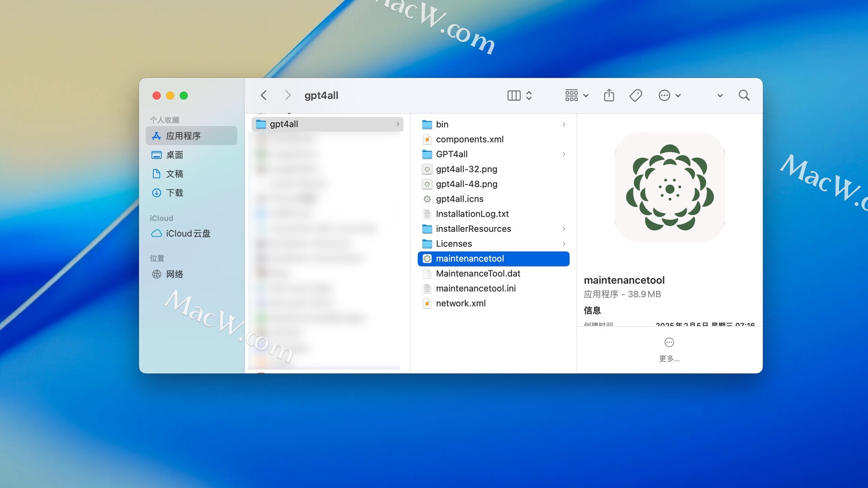Click the InstallationLog.txt document icon
The height and width of the screenshot is (488, 868).
click(427, 214)
